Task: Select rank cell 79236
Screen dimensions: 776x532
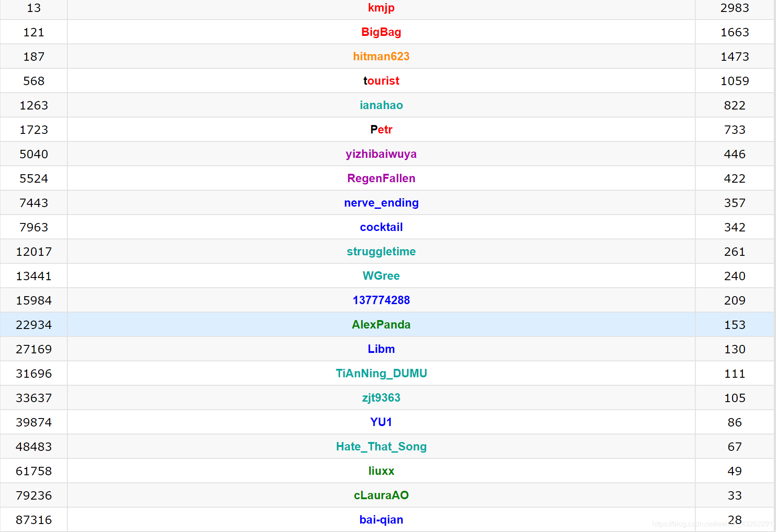Action: 34,495
